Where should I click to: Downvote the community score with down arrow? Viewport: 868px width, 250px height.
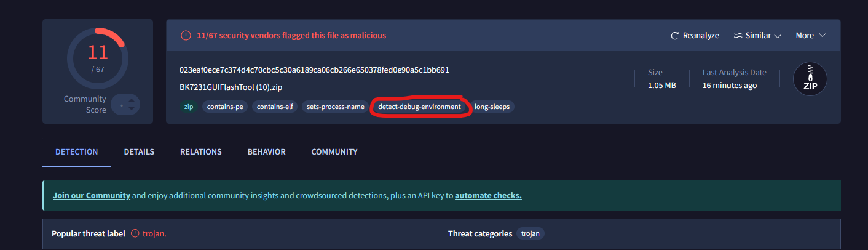pyautogui.click(x=131, y=109)
